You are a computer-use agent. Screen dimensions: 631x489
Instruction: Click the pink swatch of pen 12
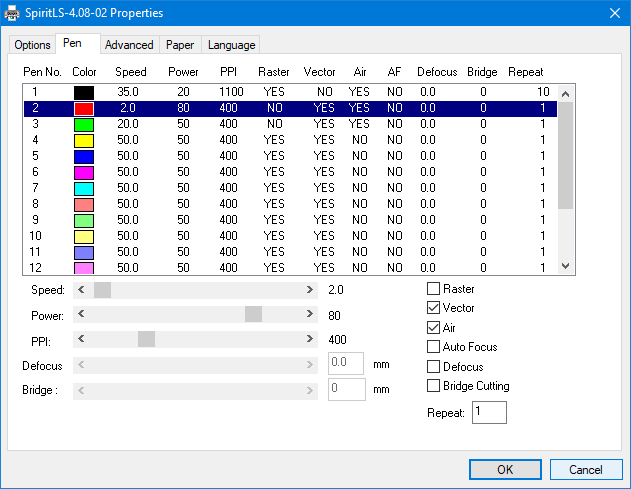(84, 268)
